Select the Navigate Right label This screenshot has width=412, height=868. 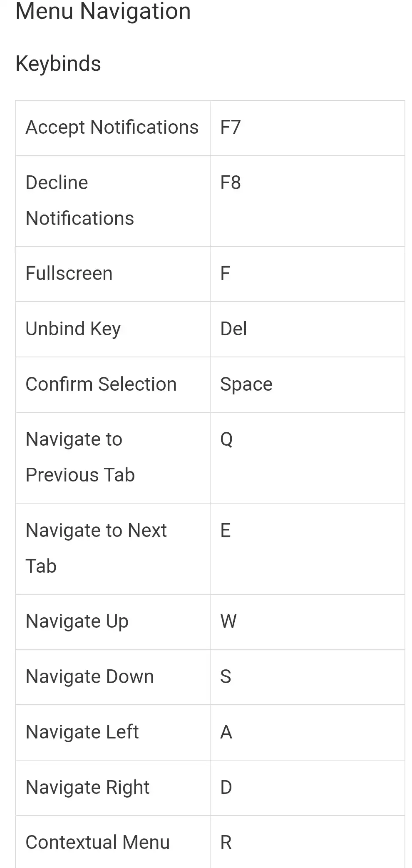point(87,788)
